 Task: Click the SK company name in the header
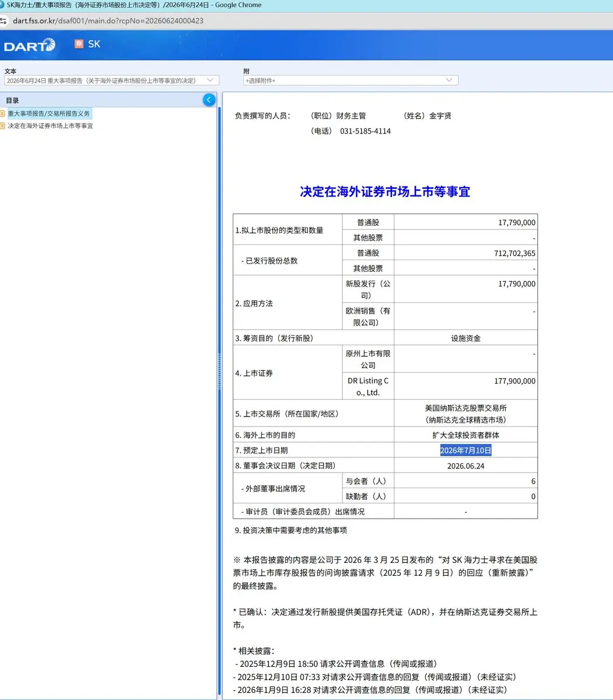[94, 44]
